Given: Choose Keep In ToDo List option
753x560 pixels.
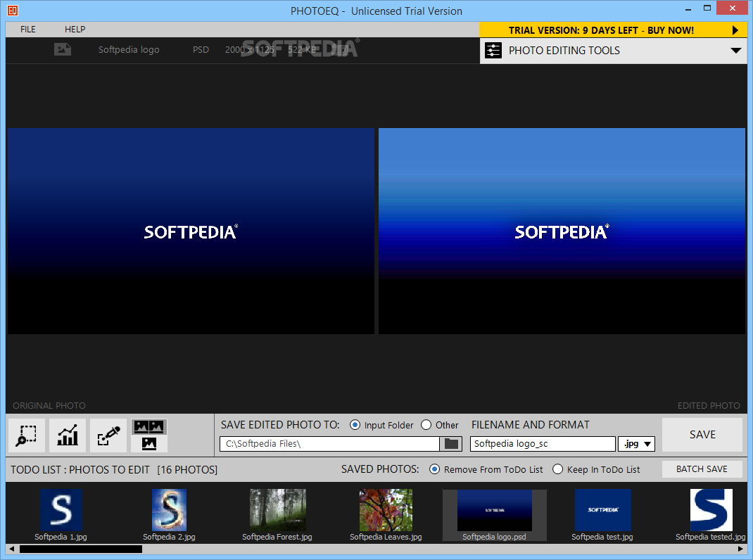Looking at the screenshot, I should (x=557, y=469).
